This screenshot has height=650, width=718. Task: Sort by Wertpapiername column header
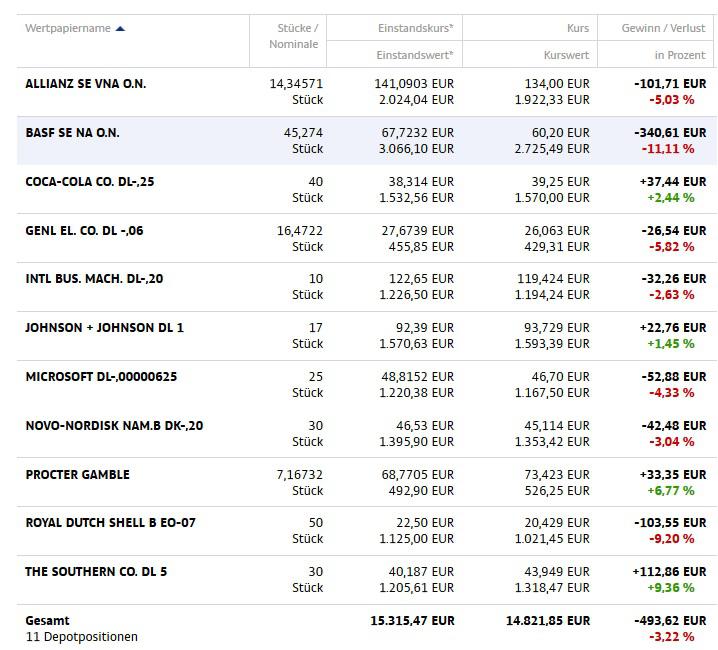pos(68,28)
